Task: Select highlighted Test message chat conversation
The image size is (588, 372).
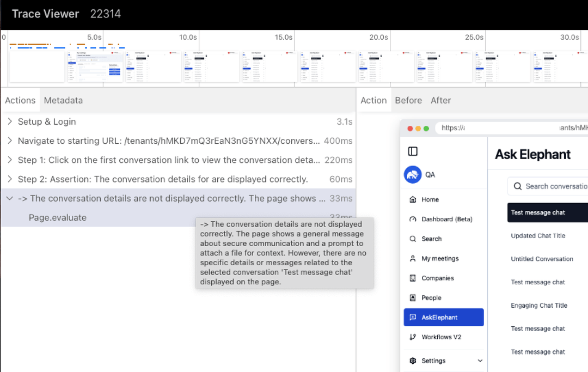Action: tap(548, 212)
